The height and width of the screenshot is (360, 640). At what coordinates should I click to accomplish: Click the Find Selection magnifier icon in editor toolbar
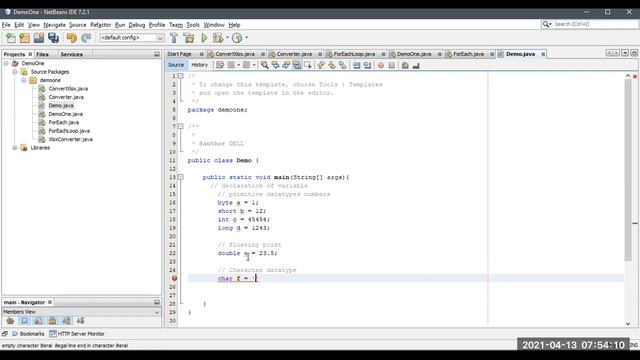(264, 65)
